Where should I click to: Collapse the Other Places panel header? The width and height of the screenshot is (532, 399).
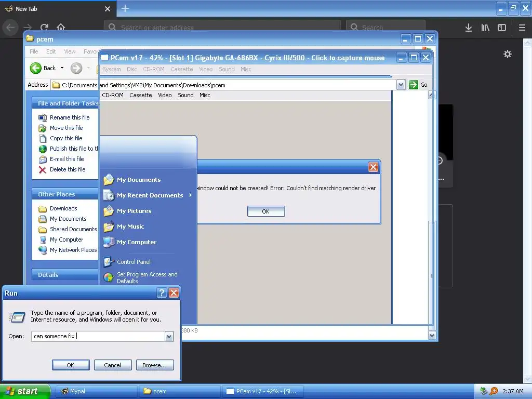tap(65, 194)
